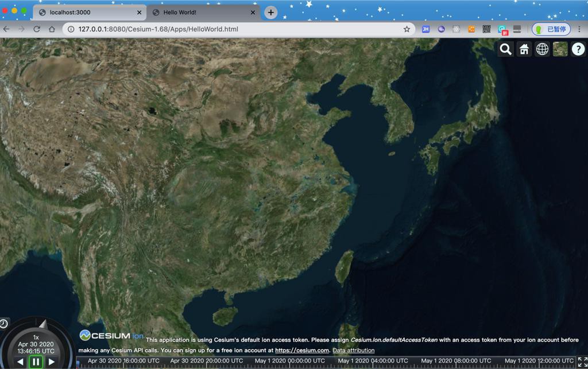Click timeline at May 1 2020 00:00:00 UTC
588x369 pixels.
click(290, 361)
